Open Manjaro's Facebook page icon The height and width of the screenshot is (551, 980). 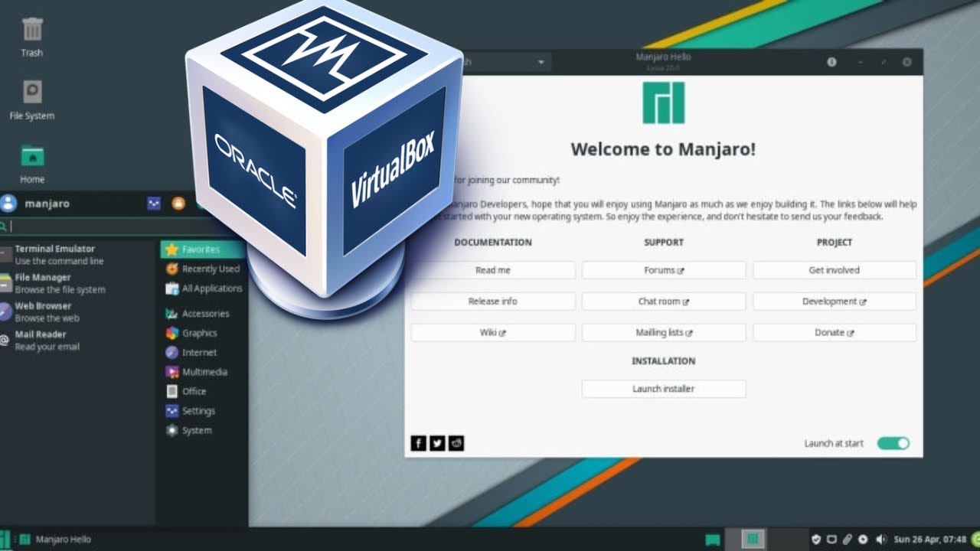coord(419,443)
